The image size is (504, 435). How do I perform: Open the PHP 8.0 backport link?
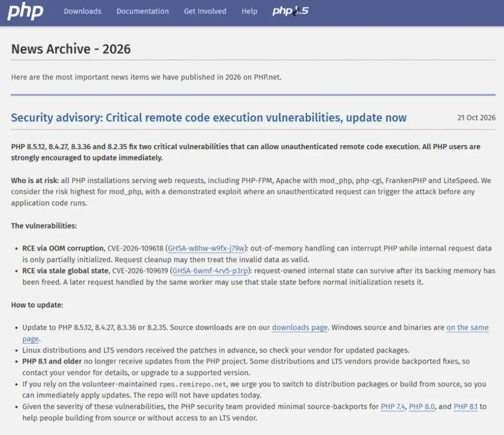422,406
